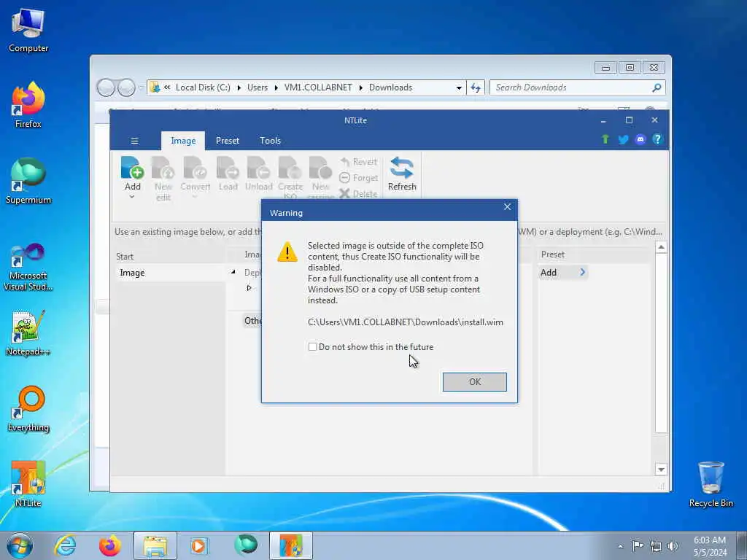Open the Twitter bird icon in NTLite
Image resolution: width=747 pixels, height=560 pixels.
point(623,139)
